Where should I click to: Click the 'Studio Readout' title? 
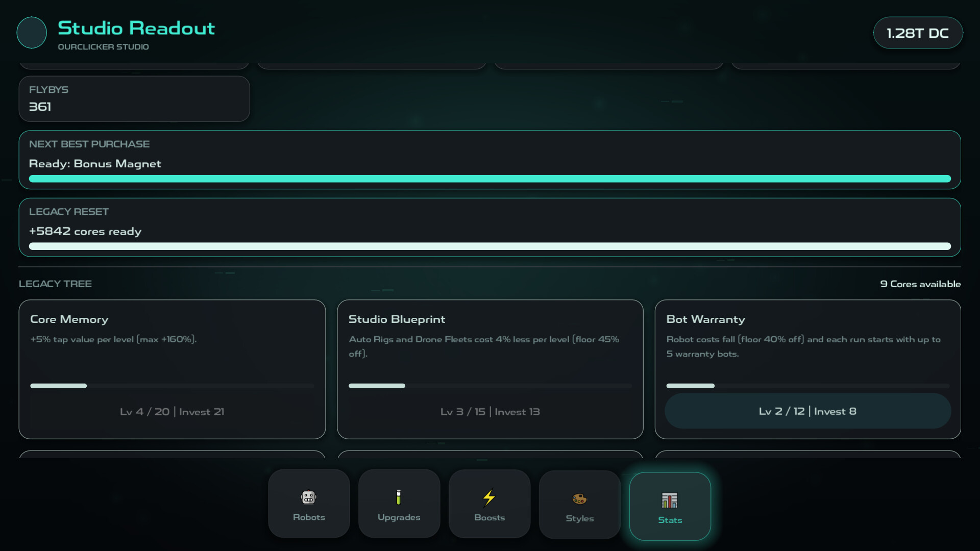pos(136,28)
